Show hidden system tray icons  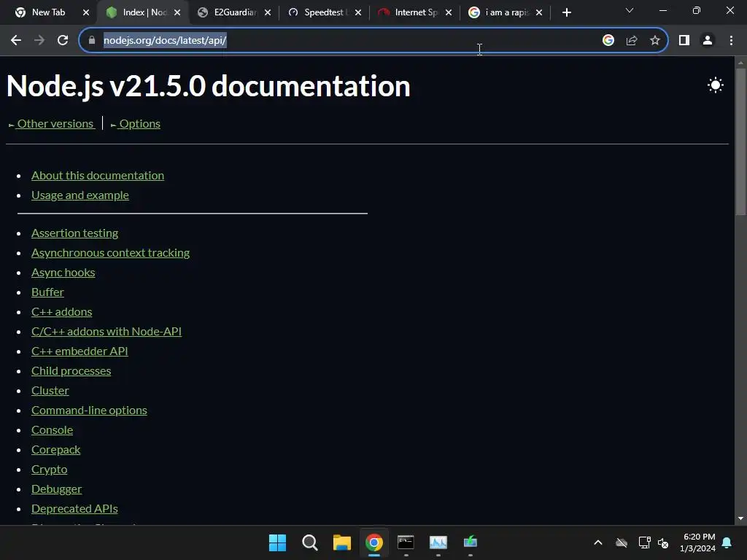[598, 542]
